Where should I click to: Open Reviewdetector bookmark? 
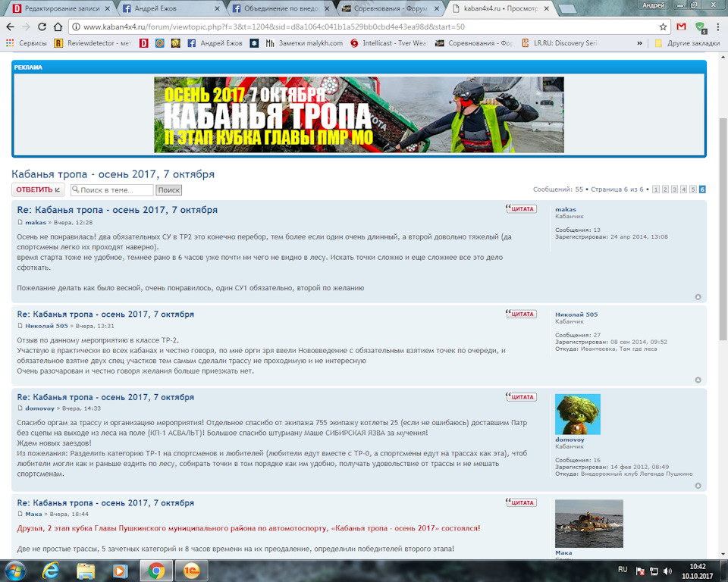coord(93,43)
